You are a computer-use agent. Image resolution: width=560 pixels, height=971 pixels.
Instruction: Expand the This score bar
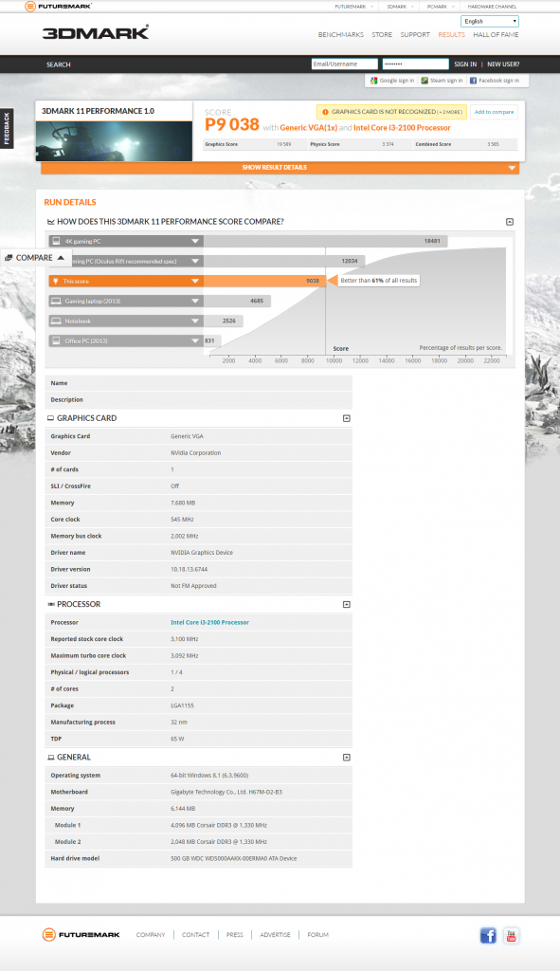pyautogui.click(x=195, y=281)
